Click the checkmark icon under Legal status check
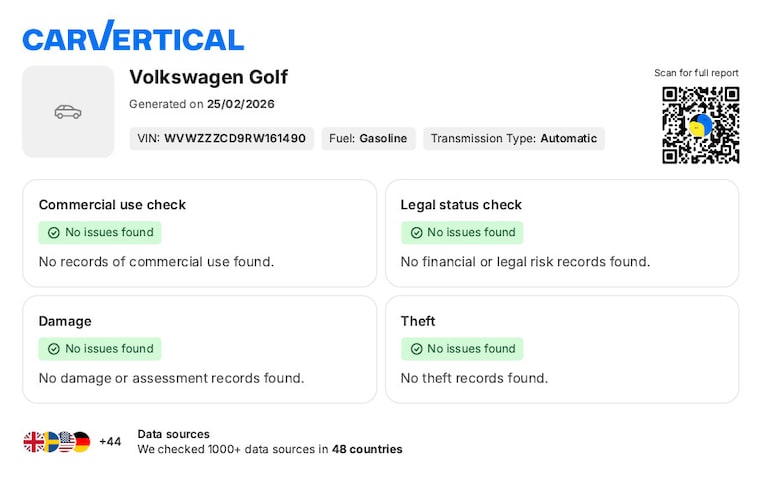Viewport: 759px width, 480px height. pyautogui.click(x=416, y=233)
